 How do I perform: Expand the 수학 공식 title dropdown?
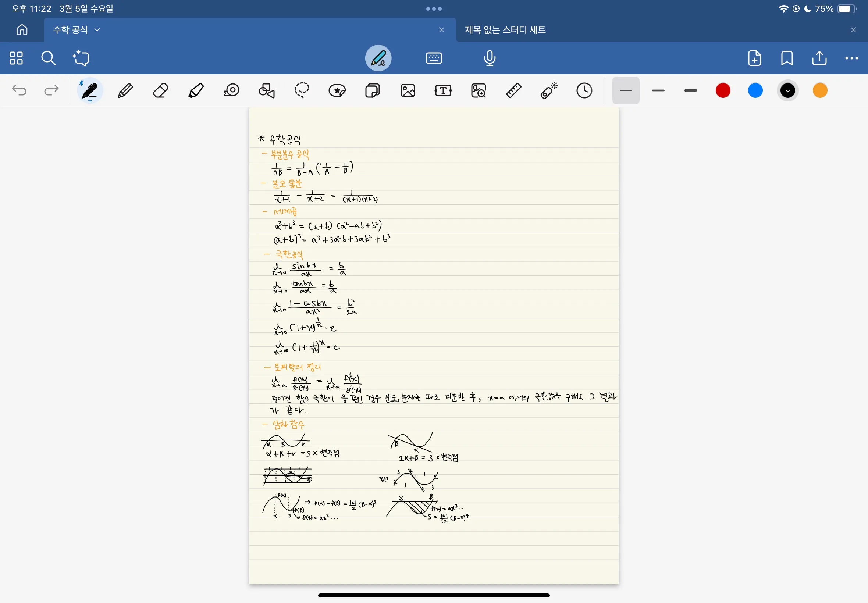[x=97, y=30]
